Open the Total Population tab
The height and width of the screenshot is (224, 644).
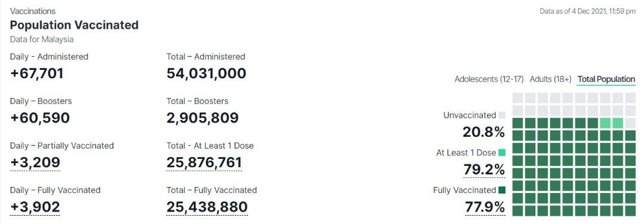(x=606, y=79)
